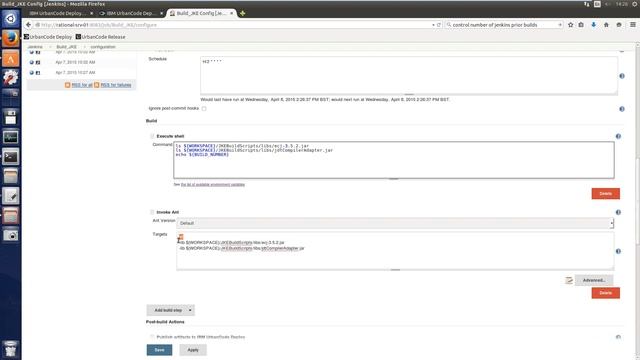Go to Build_JKE breadcrumb
The image size is (640, 360).
[x=67, y=47]
